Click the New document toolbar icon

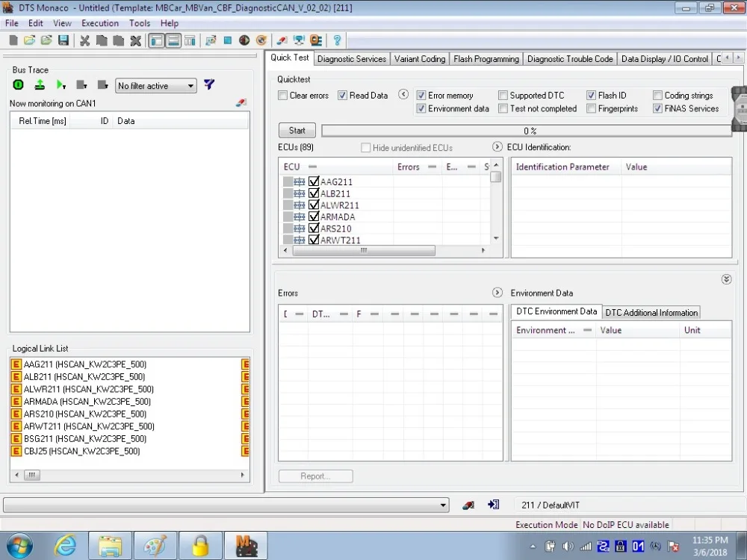[x=13, y=40]
